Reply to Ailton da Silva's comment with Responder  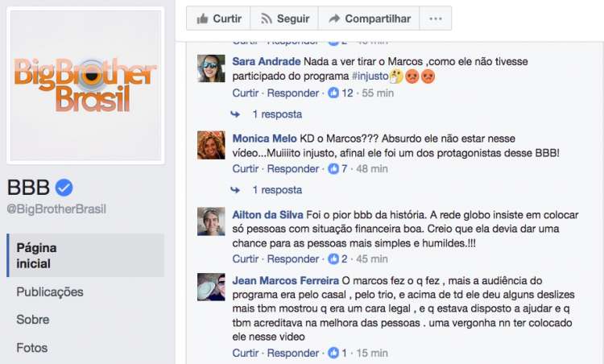tap(293, 259)
